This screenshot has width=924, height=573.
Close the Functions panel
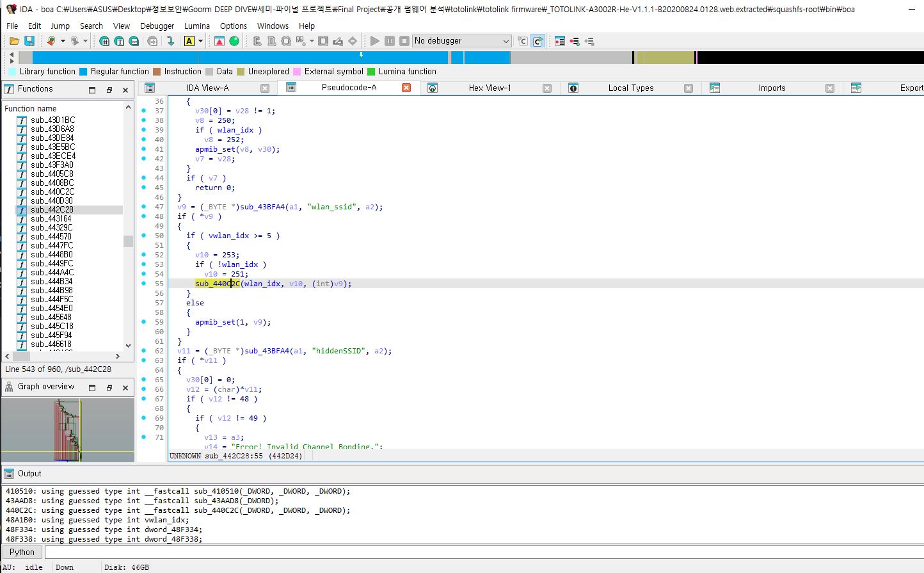click(125, 90)
